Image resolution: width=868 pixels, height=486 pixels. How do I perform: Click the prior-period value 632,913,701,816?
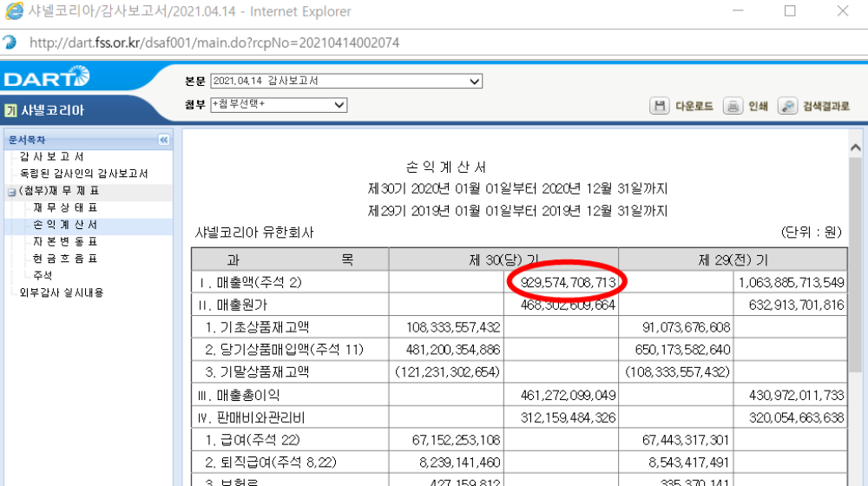click(x=796, y=305)
